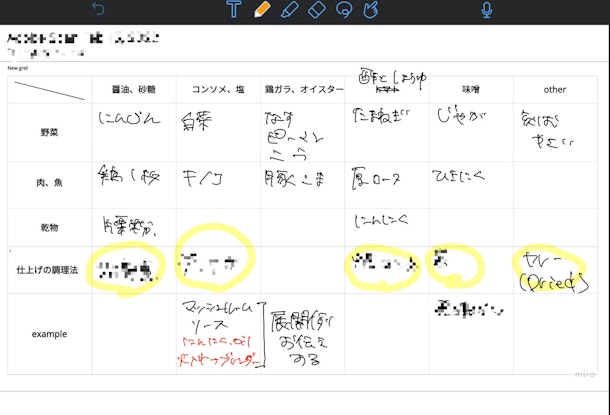The width and height of the screenshot is (610, 415).
Task: Select the orange Pen tool
Action: 261,10
